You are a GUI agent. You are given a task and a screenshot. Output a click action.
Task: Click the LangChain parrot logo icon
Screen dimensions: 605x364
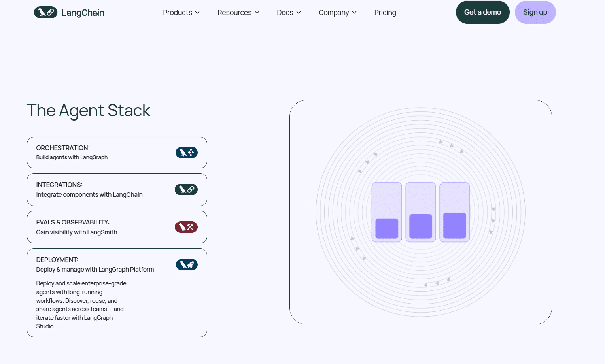coord(45,12)
